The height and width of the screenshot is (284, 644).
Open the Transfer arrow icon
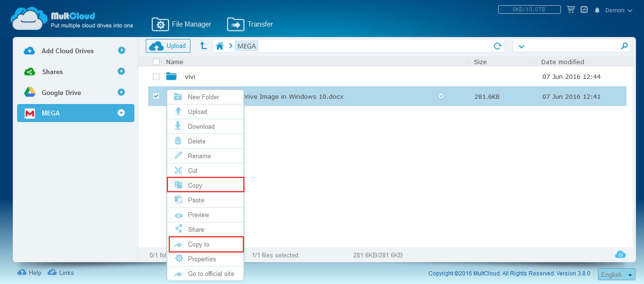click(x=235, y=24)
